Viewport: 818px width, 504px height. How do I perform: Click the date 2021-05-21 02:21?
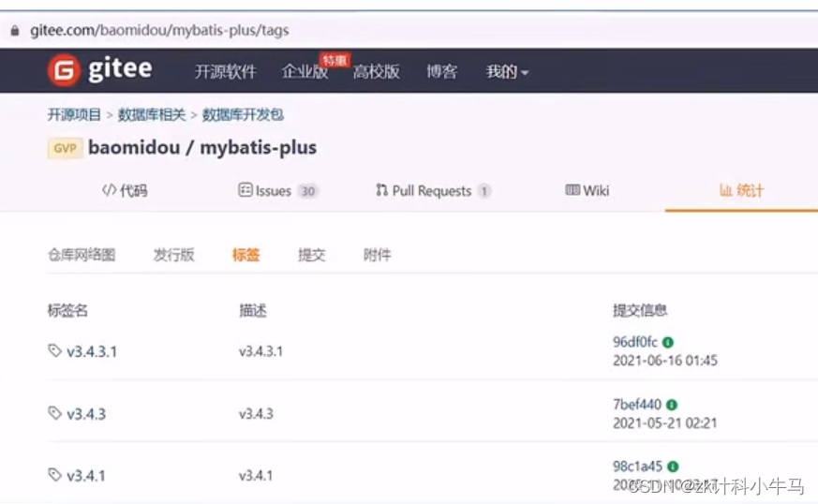click(665, 423)
